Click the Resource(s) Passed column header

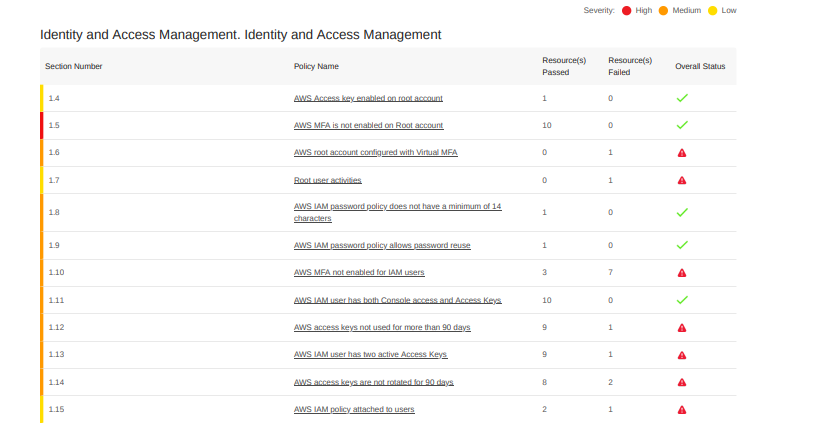pyautogui.click(x=564, y=66)
